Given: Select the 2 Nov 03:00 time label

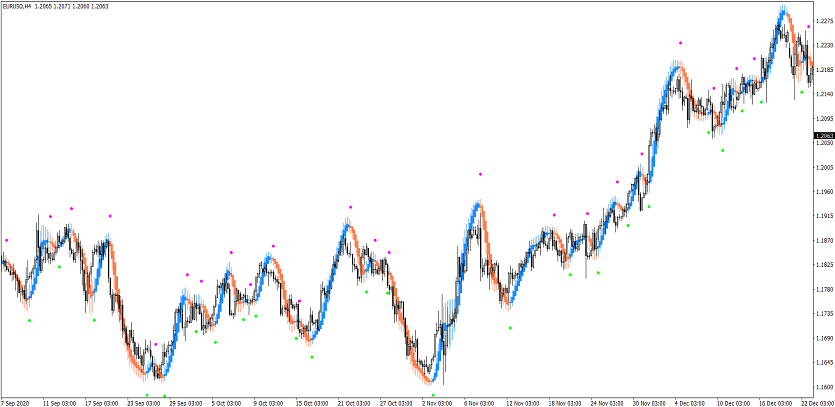Looking at the screenshot, I should 438,402.
